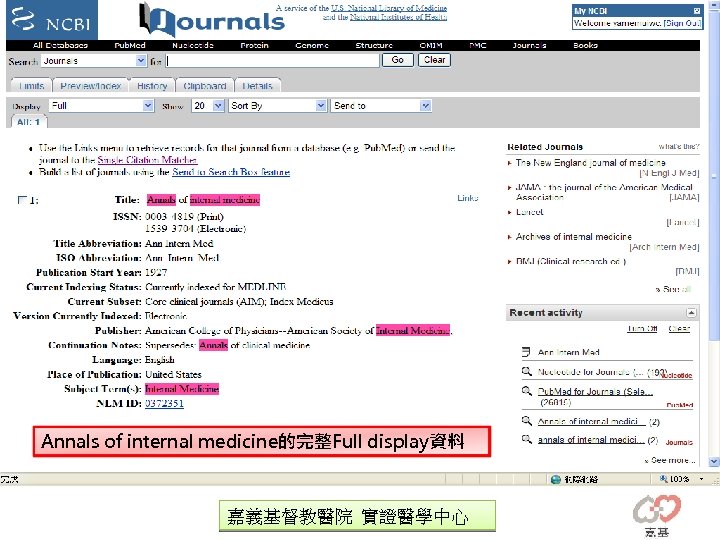Open PubMed for Journals recent search
The width and height of the screenshot is (720, 540).
(x=595, y=392)
